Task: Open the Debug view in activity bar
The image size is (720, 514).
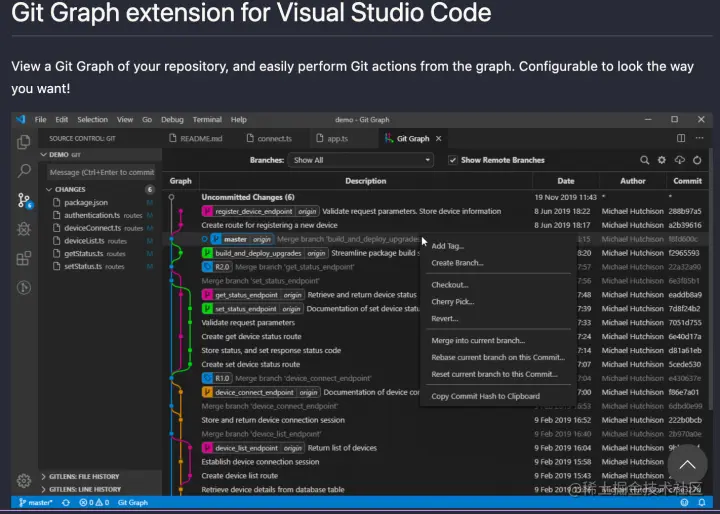Action: click(x=23, y=229)
